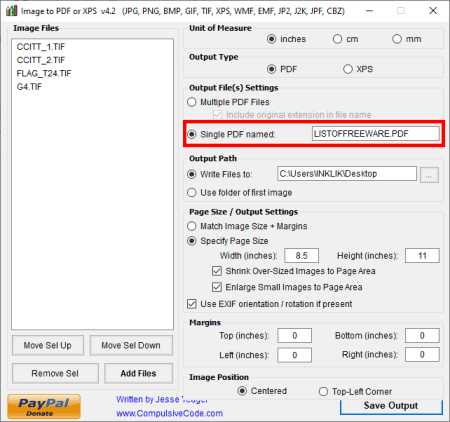Select G4.TIF in the file list
This screenshot has height=422, width=450.
[29, 87]
